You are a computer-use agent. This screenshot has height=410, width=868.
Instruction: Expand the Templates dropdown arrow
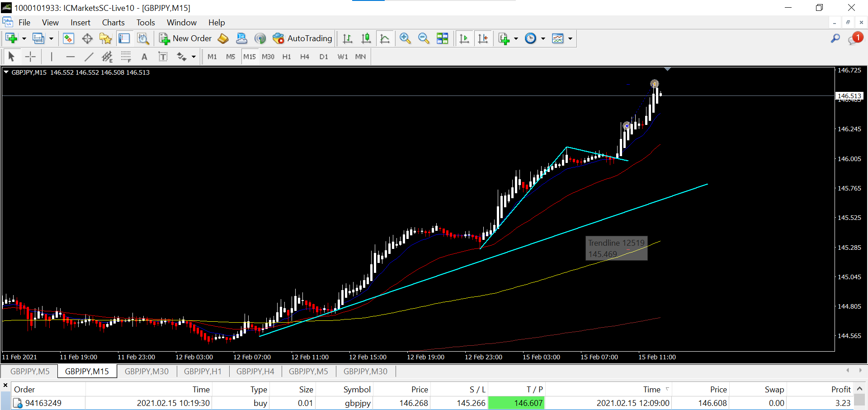570,38
